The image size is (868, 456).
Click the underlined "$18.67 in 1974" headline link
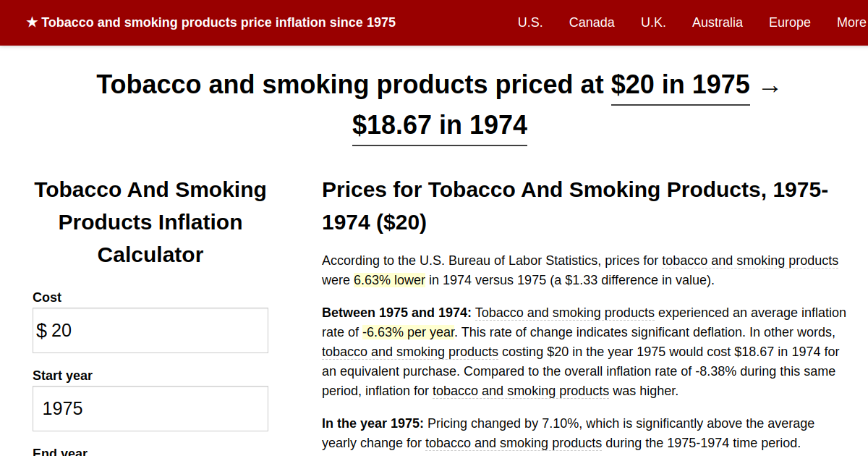pos(439,124)
